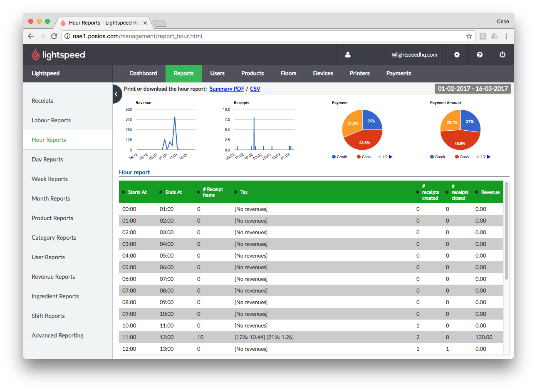This screenshot has height=392, width=537.
Task: Select the Cash legend color swatch in Payment
Action: point(359,157)
